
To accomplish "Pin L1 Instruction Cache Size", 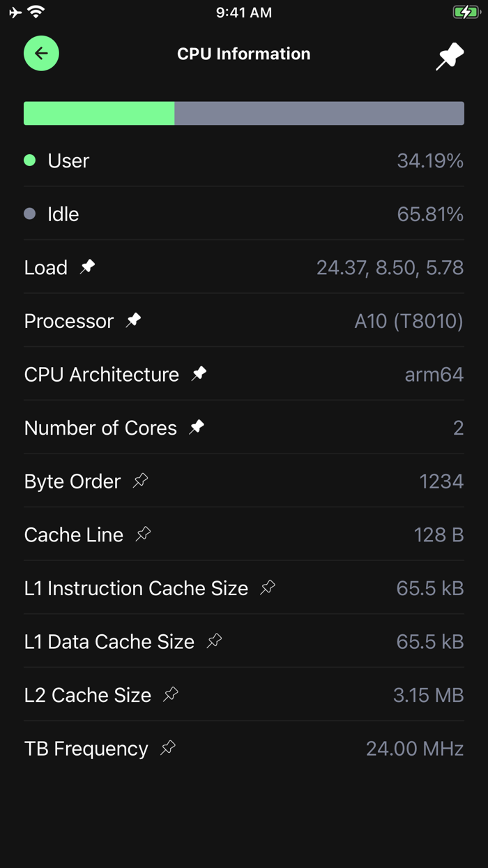I will 268,588.
